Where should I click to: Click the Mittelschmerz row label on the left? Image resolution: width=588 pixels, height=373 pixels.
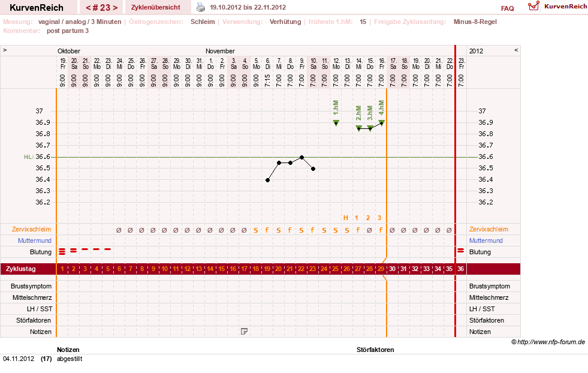(32, 297)
